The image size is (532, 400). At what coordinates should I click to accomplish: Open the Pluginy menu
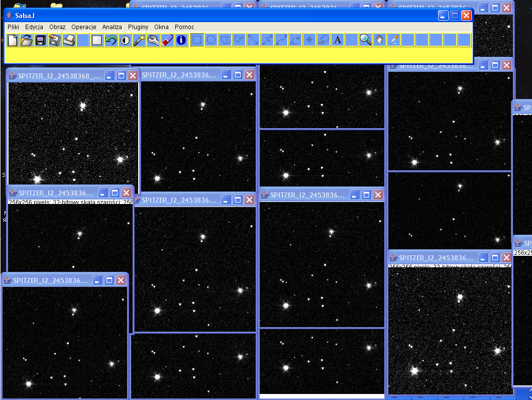138,27
